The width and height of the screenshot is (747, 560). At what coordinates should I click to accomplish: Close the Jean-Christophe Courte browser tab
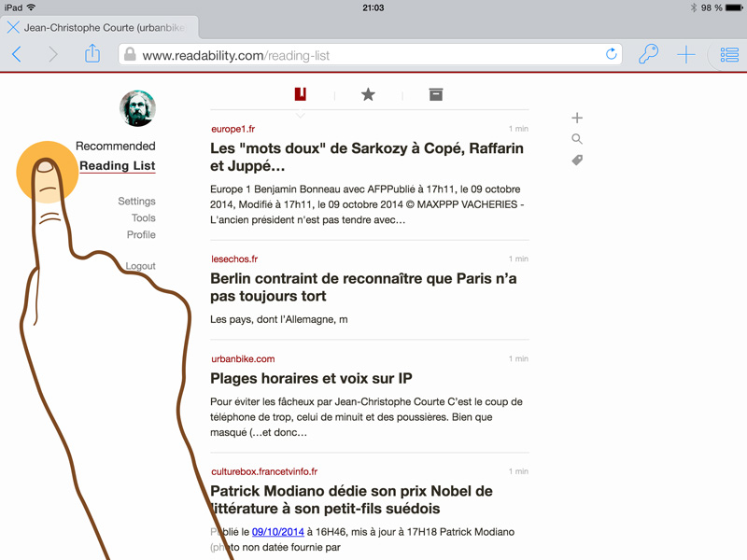pos(13,27)
